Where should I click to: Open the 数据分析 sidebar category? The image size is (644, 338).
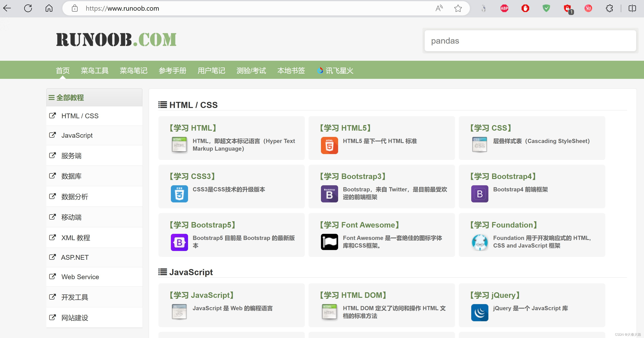coord(75,197)
